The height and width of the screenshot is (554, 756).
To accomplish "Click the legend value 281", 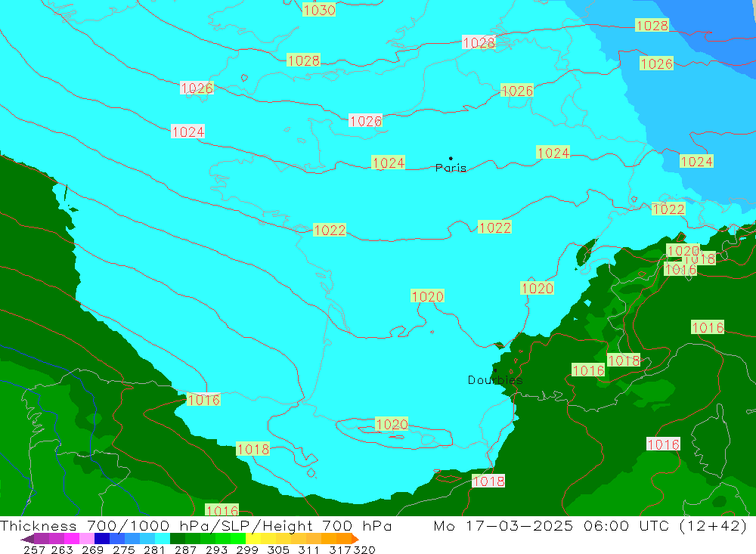I will coord(154,549).
